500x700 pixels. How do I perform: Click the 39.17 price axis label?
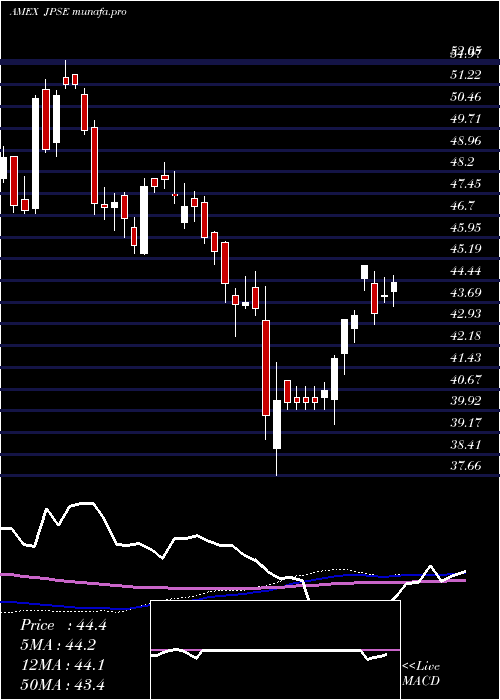click(x=465, y=422)
